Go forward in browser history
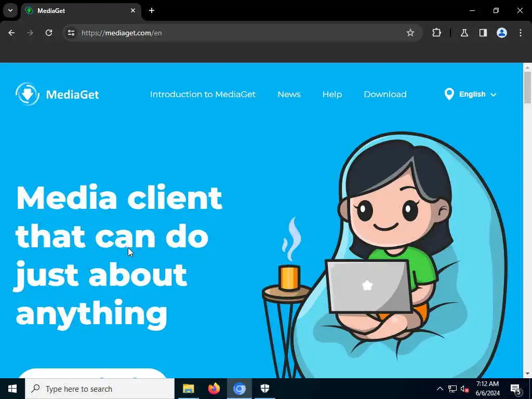The image size is (532, 399). [30, 33]
